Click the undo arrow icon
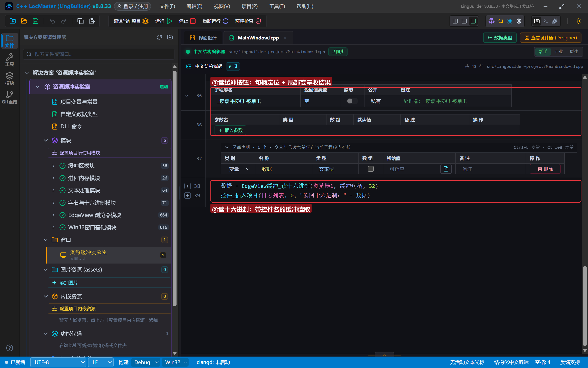The height and width of the screenshot is (368, 588). [52, 21]
